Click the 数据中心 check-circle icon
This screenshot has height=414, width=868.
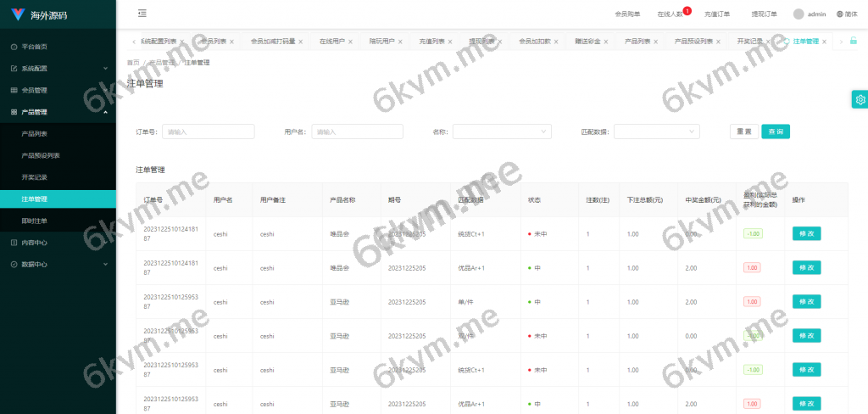click(x=14, y=265)
